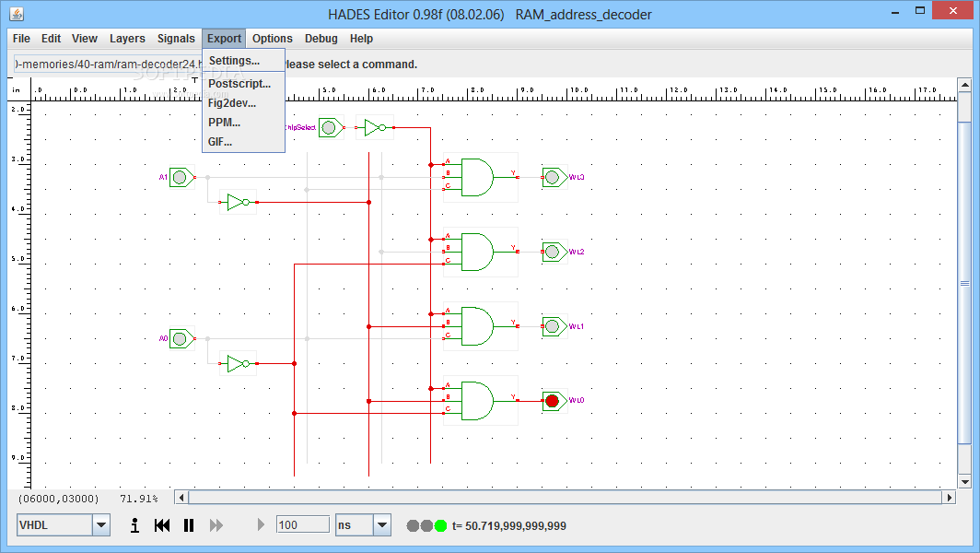The image size is (980, 553).
Task: Toggle the A0 input pin
Action: tap(181, 339)
